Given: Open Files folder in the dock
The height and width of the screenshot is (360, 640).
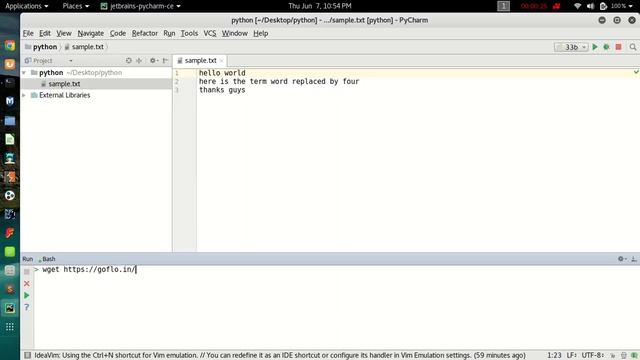Looking at the screenshot, I should [x=10, y=121].
